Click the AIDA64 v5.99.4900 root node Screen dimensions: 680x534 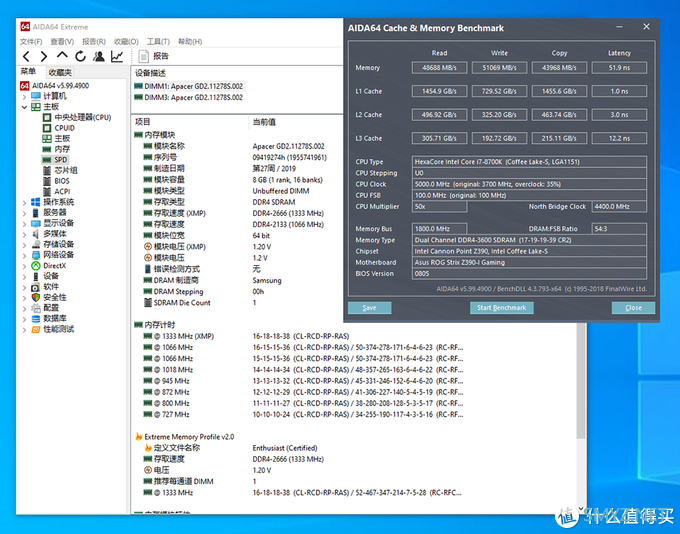(60, 85)
